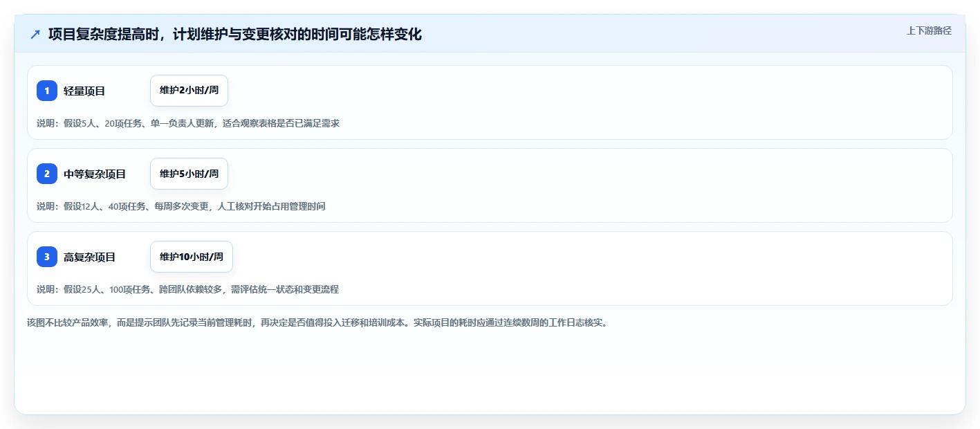Click the trending arrow icon beside the title
This screenshot has height=429, width=980.
point(35,34)
